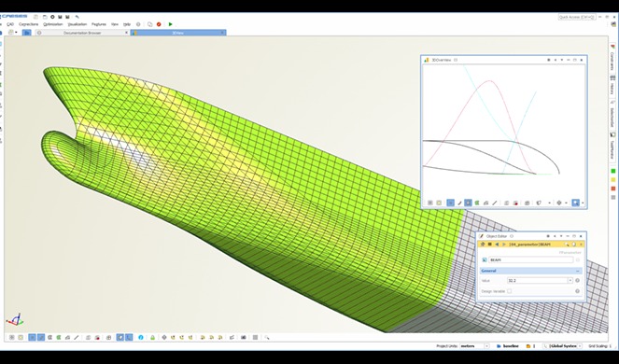Toggle blue highlighted button next to info icon
This screenshot has width=619, height=364.
(x=129, y=338)
